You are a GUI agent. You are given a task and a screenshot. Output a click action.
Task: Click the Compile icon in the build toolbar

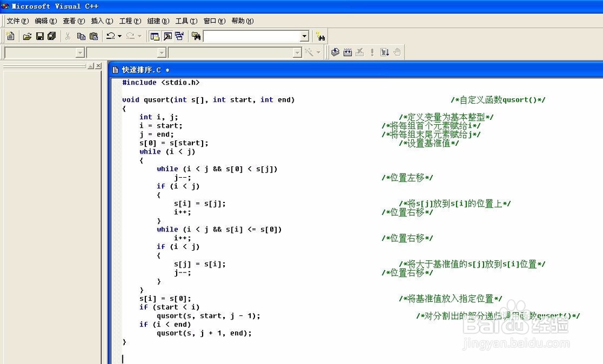click(335, 52)
